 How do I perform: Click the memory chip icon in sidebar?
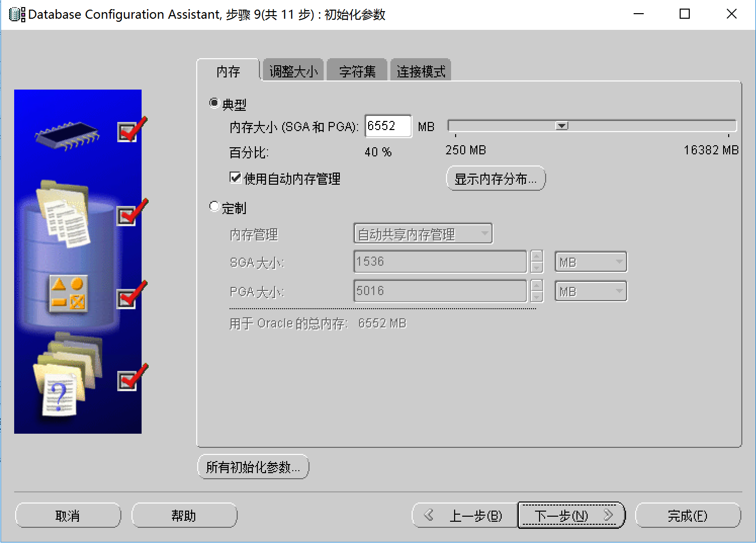coord(67,135)
